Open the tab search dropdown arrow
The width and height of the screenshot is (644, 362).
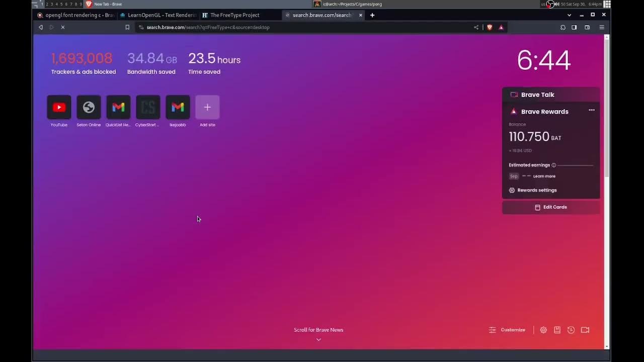click(x=569, y=15)
